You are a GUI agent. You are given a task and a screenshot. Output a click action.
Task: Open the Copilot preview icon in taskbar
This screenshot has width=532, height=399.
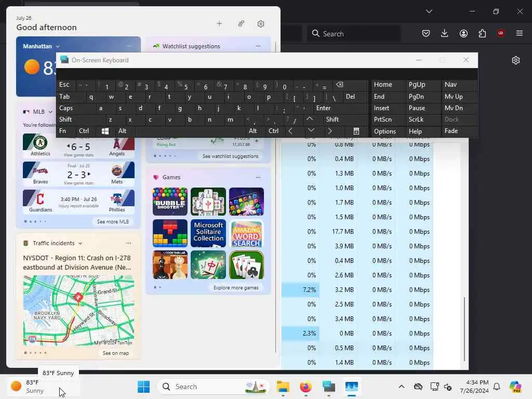click(x=515, y=387)
